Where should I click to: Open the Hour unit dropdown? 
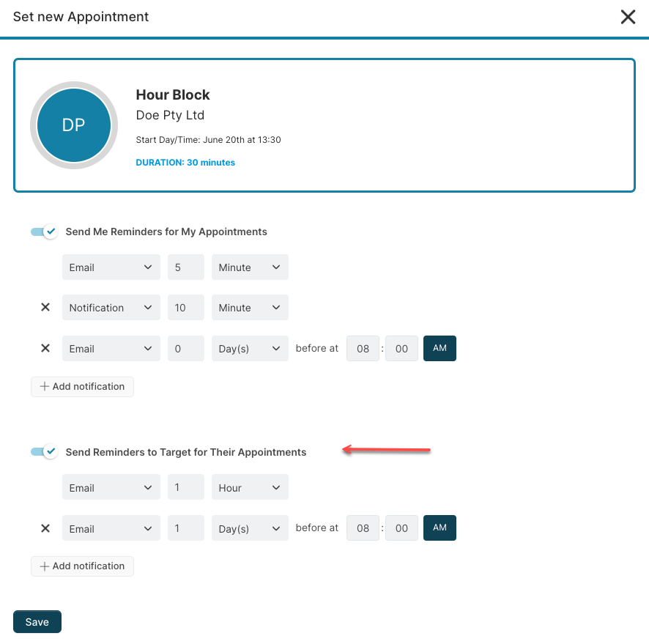[x=250, y=486]
